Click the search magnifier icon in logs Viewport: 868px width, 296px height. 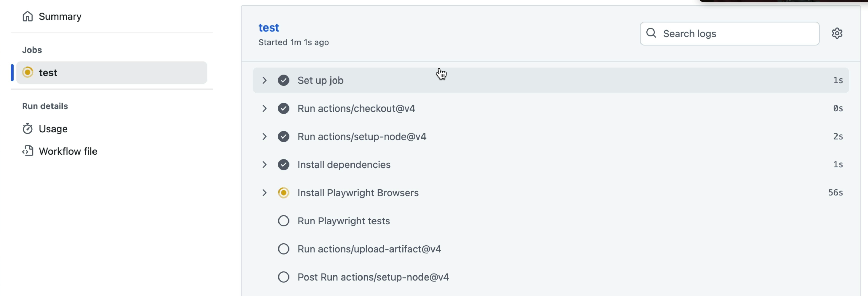coord(651,33)
